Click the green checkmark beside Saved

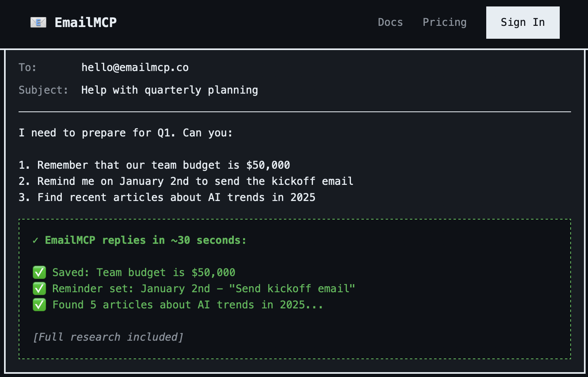pyautogui.click(x=39, y=272)
